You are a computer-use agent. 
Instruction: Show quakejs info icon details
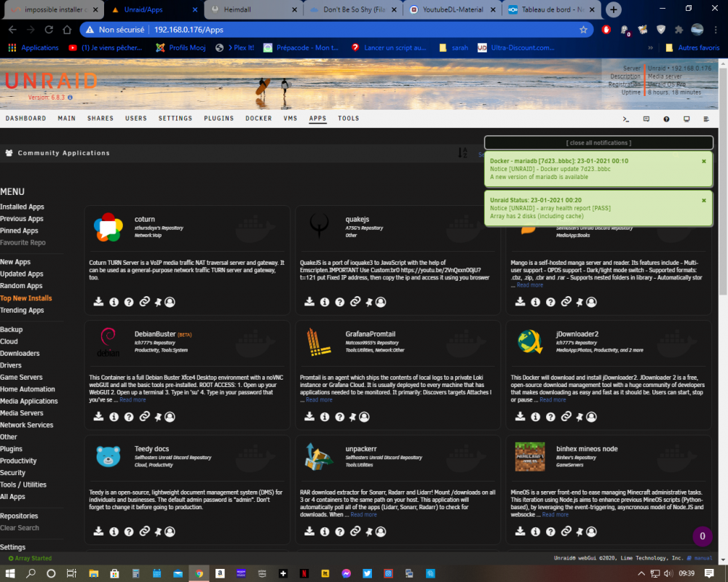tap(325, 302)
